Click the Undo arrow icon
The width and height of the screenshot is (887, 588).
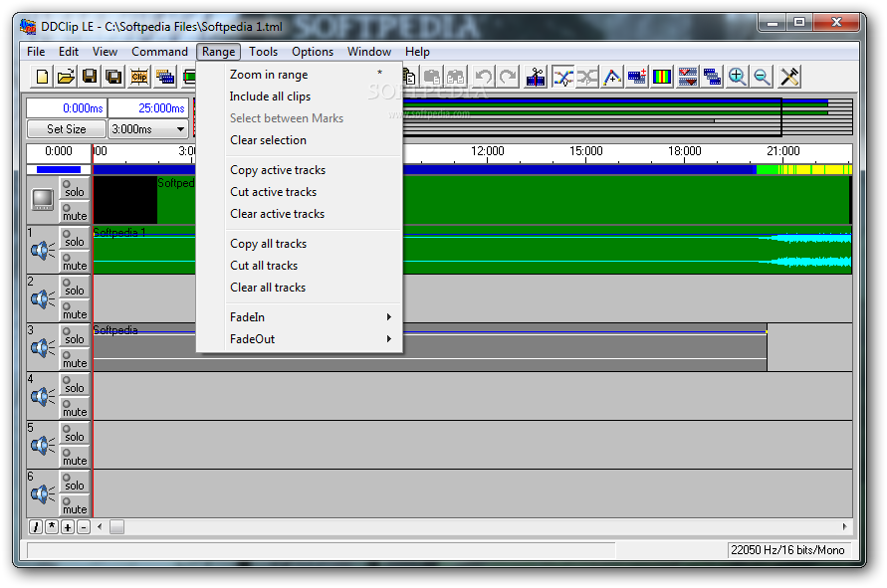point(484,77)
